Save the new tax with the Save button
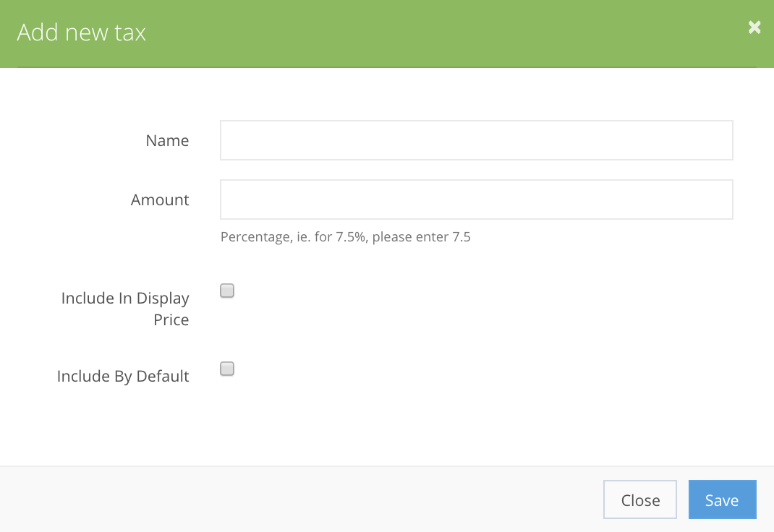The height and width of the screenshot is (532, 774). [x=722, y=499]
